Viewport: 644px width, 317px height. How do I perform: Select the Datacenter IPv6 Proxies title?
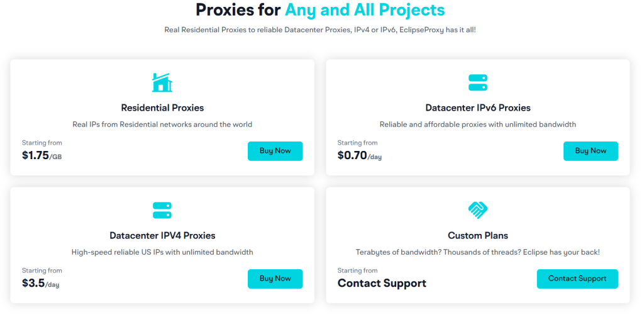tap(478, 108)
